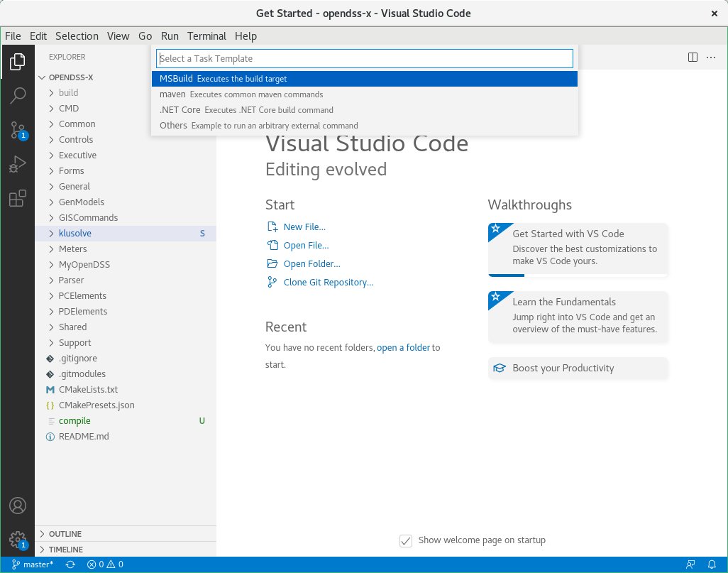Select the Source Control icon
The height and width of the screenshot is (573, 728).
(18, 130)
